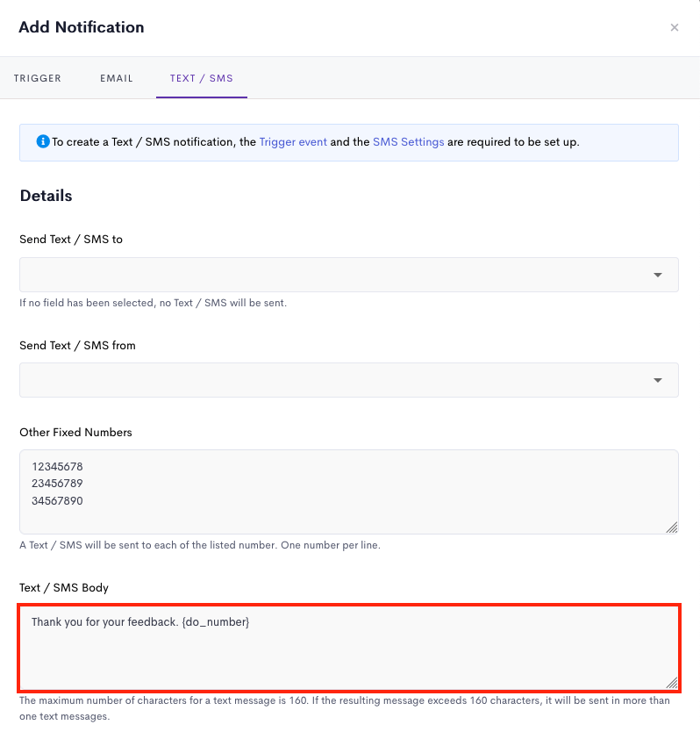The image size is (700, 739).
Task: Click inside the Other Fixed Numbers textarea
Action: tap(349, 491)
